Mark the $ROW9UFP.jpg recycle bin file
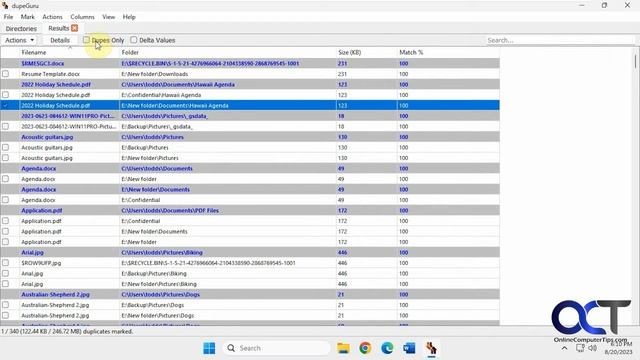 tap(5, 263)
